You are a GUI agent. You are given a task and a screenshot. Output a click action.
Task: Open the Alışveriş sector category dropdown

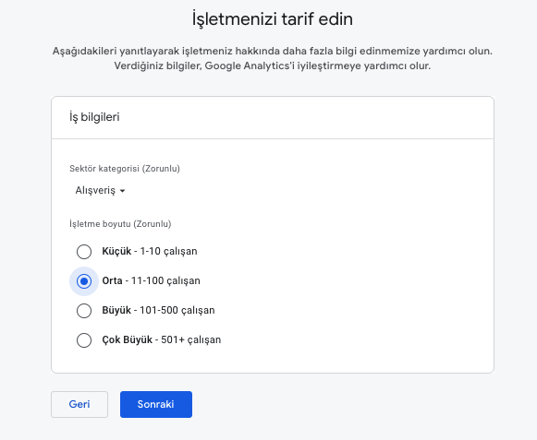[100, 190]
